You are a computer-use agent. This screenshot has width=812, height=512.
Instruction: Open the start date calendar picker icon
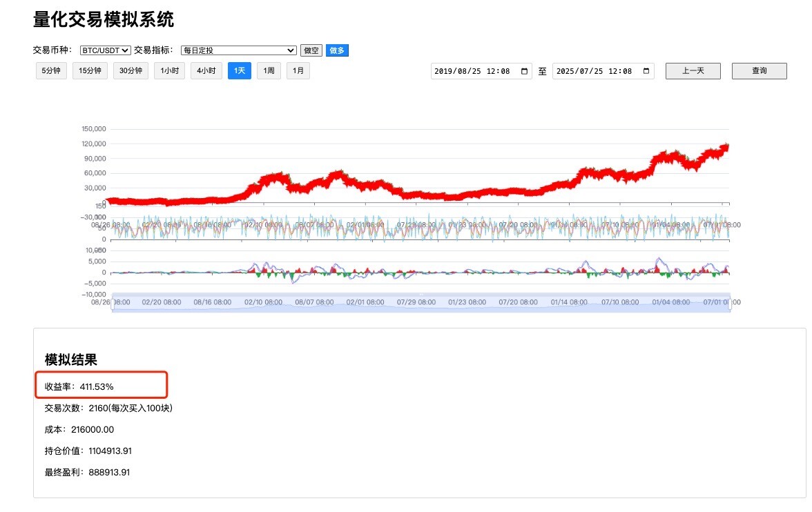[525, 71]
